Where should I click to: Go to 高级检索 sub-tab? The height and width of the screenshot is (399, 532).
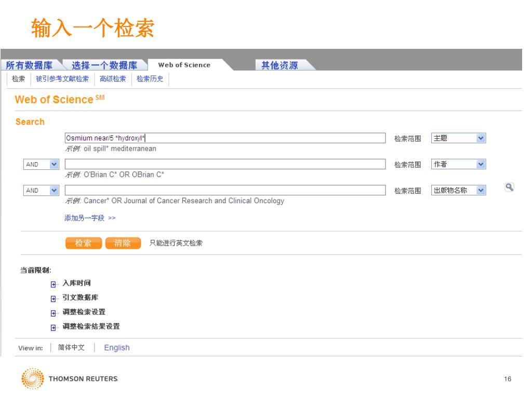(113, 79)
